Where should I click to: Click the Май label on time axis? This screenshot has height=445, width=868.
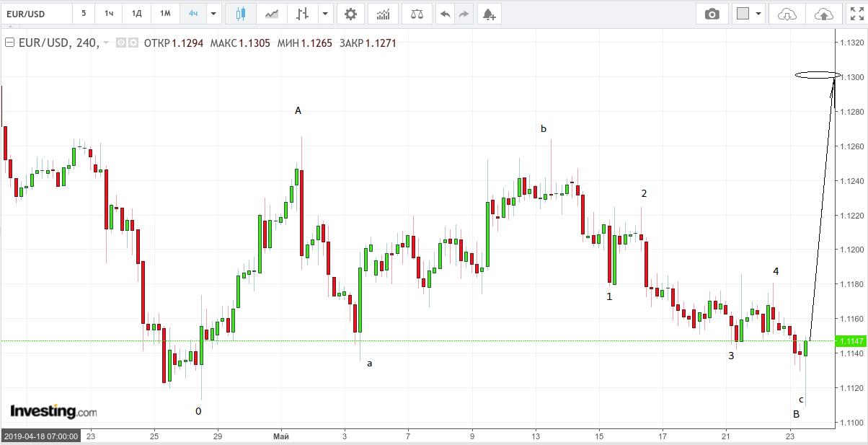click(x=281, y=436)
